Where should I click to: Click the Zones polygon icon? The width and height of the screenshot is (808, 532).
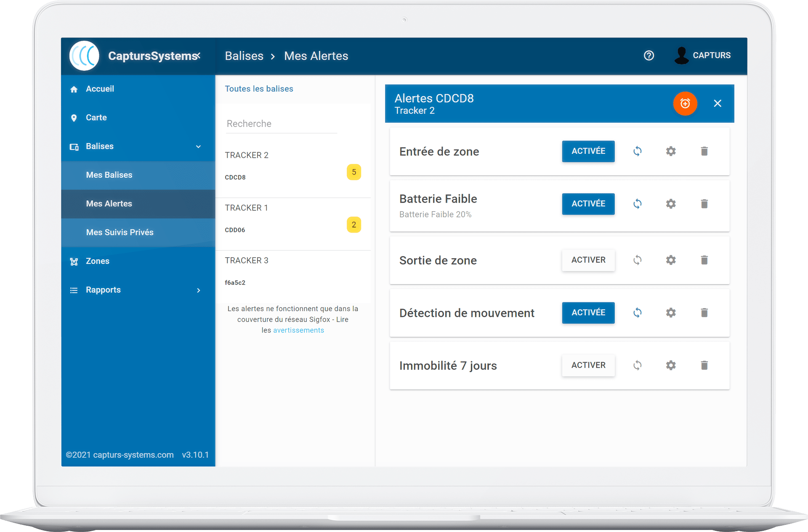[74, 262]
